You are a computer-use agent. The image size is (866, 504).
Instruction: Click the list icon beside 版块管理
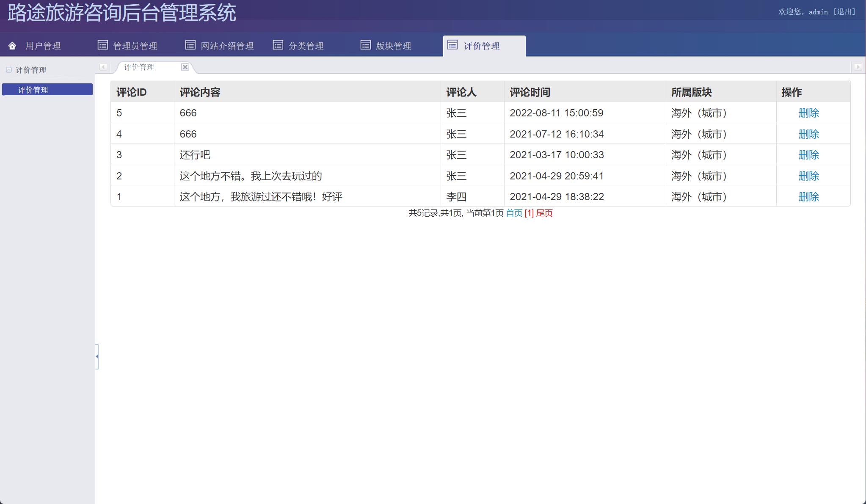pos(366,45)
